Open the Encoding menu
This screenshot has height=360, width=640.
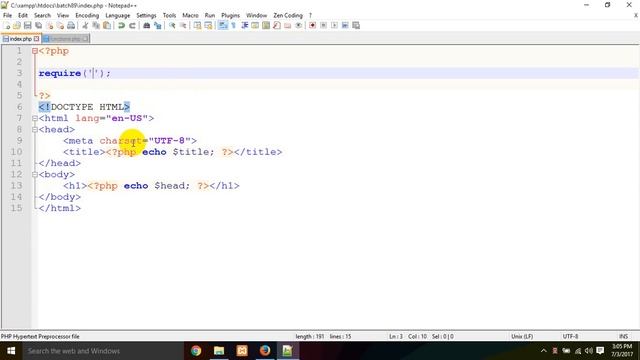[87, 15]
